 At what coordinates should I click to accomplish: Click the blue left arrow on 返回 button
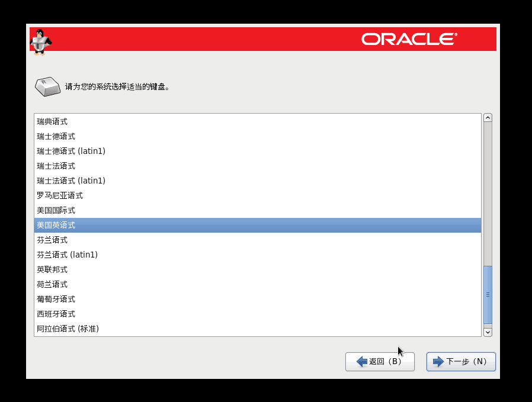[361, 361]
